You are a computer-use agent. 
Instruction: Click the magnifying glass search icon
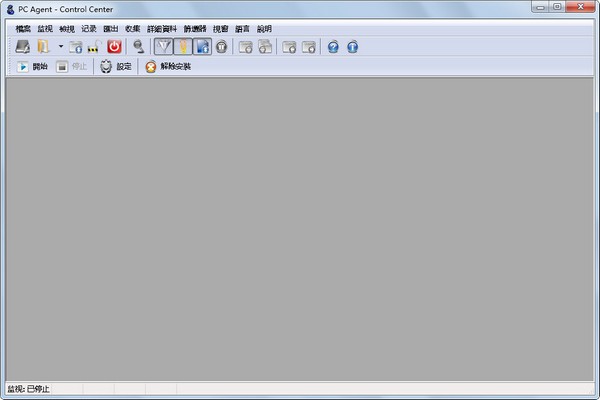(x=139, y=47)
